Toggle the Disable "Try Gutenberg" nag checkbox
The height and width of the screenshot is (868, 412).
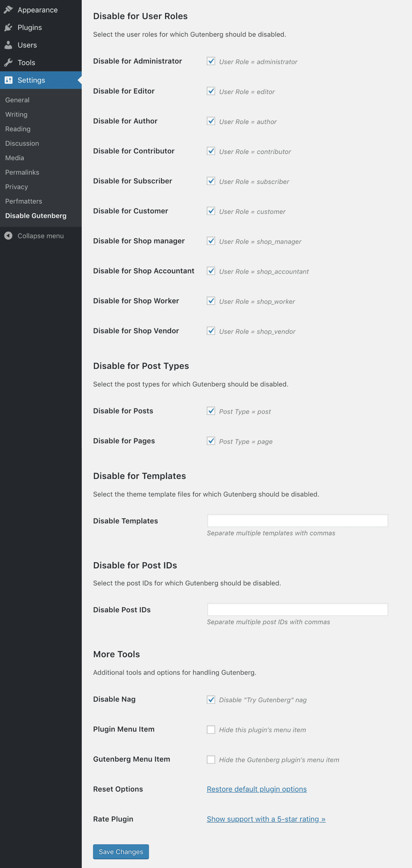click(x=211, y=699)
